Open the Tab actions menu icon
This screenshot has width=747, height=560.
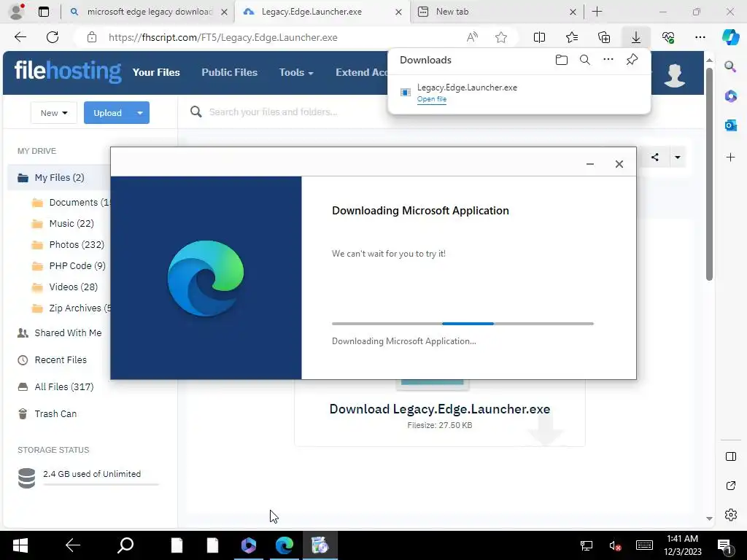click(43, 12)
